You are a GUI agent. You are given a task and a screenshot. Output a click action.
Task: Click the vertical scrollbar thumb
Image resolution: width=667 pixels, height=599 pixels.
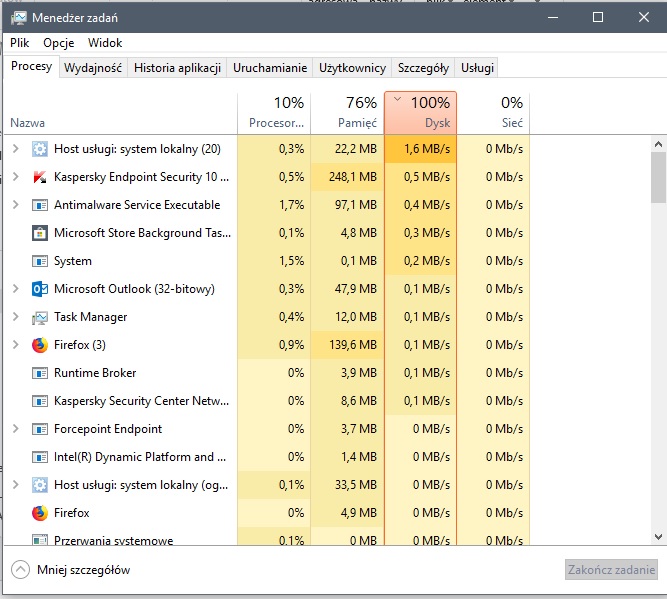pos(658,178)
